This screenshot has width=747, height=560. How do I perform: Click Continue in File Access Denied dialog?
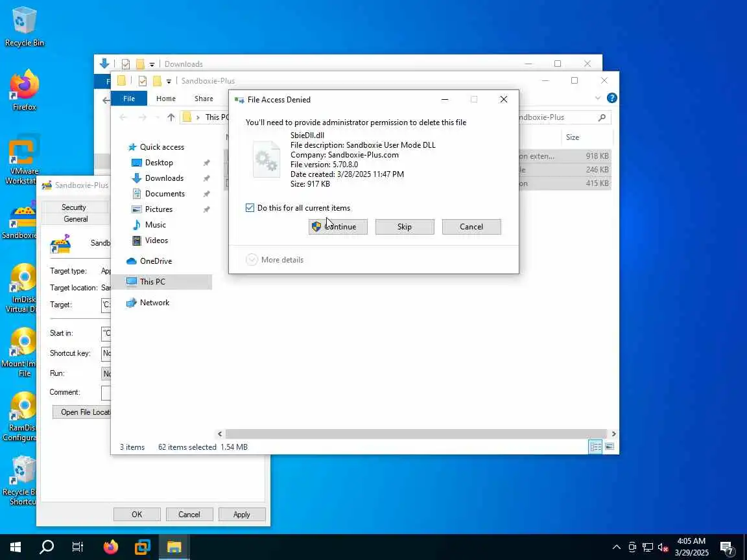[338, 227]
